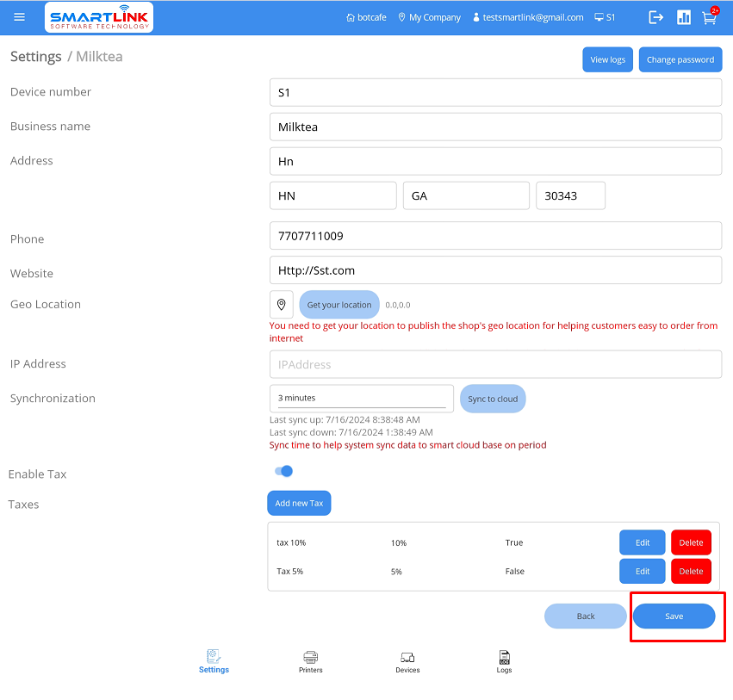This screenshot has width=733, height=700.
Task: Select the Settings bottom tab
Action: coord(214,661)
